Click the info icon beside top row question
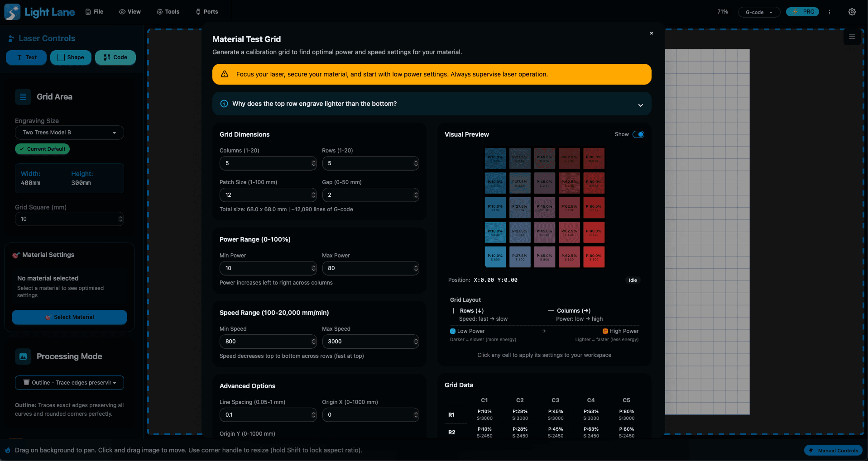868x461 pixels. pyautogui.click(x=224, y=104)
